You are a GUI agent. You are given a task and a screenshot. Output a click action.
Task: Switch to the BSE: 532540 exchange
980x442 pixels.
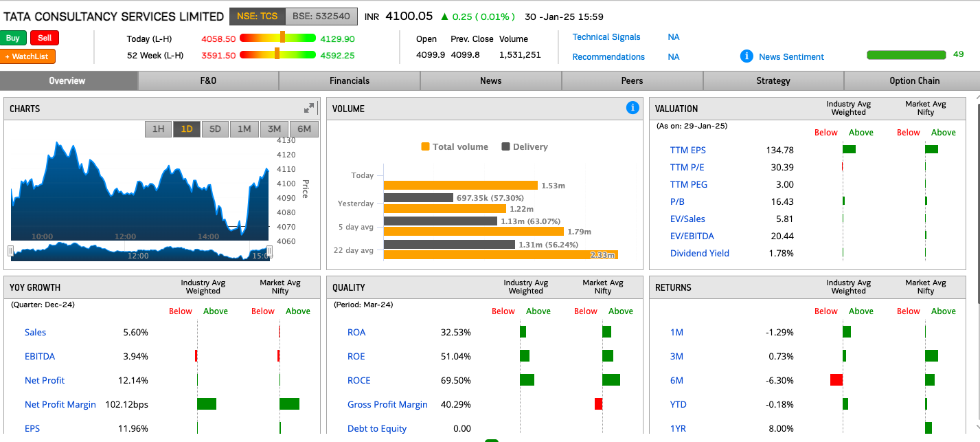321,16
